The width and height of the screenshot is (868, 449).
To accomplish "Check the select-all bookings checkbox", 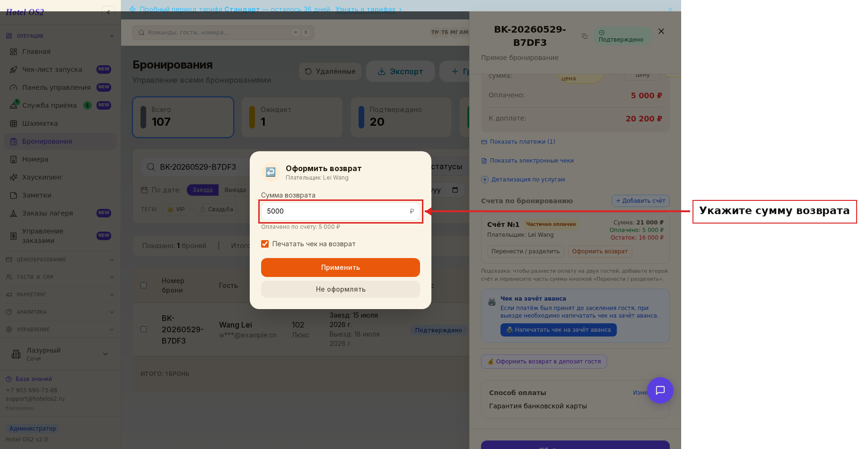I will [x=144, y=285].
